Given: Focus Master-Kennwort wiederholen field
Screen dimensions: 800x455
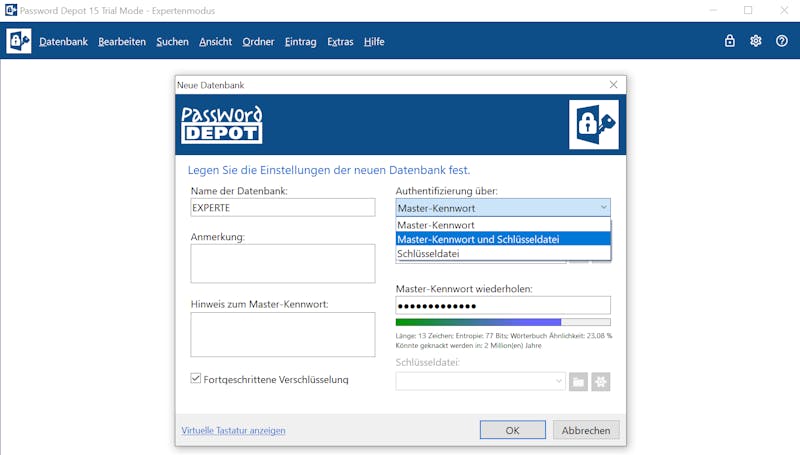Looking at the screenshot, I should coord(503,306).
